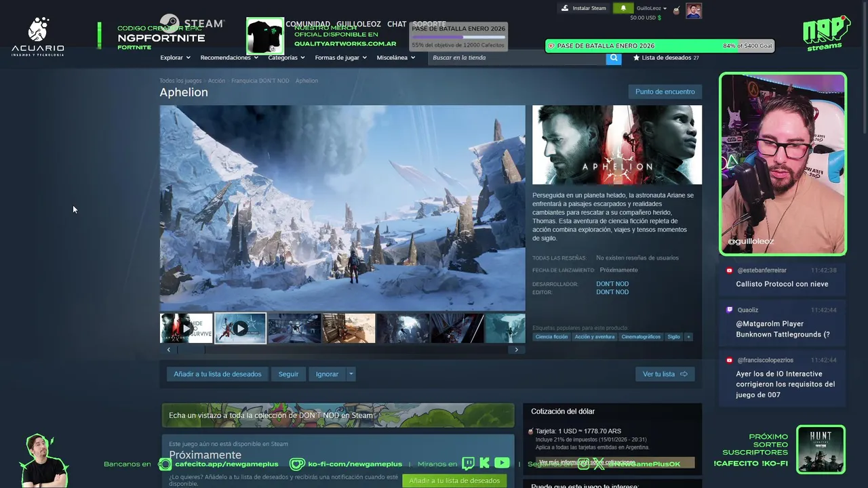
Task: Click the Seguir button
Action: [288, 374]
